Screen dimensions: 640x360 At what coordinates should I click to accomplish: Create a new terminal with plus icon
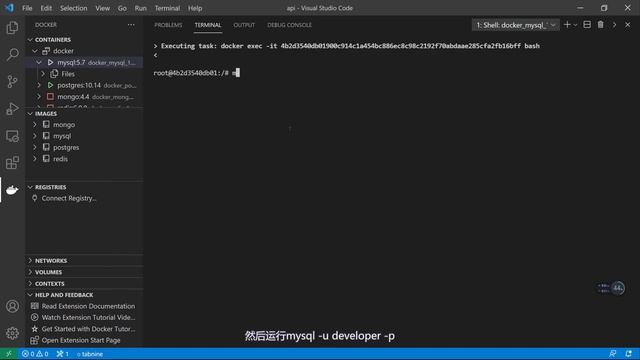(567, 25)
